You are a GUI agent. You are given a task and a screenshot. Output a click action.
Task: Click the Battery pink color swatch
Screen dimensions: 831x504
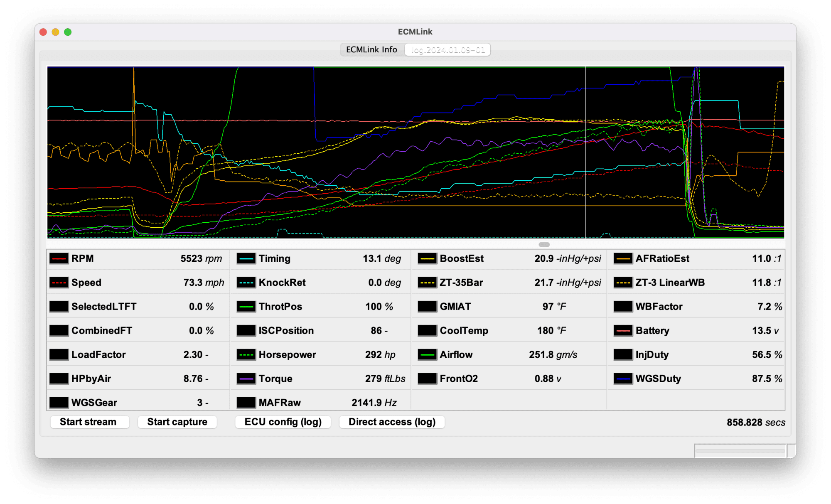[623, 331]
